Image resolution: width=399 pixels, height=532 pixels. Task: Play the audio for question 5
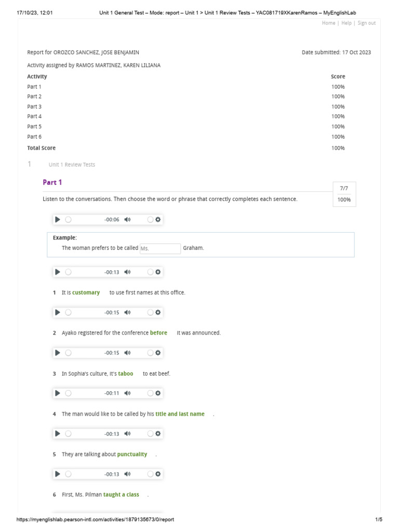[x=58, y=434]
